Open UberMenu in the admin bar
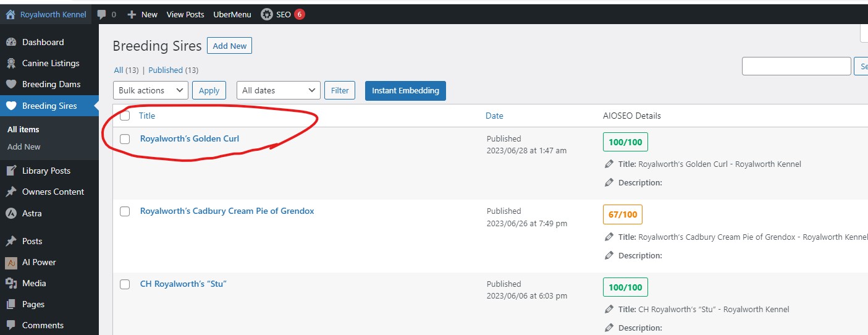 (232, 14)
